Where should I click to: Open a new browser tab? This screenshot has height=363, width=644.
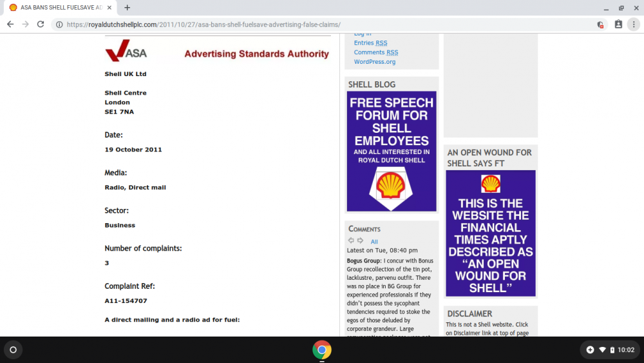point(128,7)
